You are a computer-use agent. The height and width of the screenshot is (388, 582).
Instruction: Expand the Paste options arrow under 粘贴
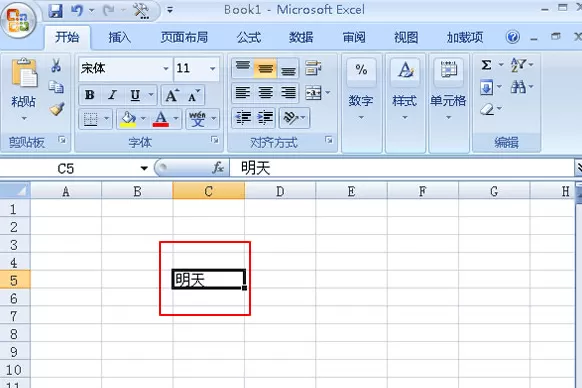click(24, 118)
